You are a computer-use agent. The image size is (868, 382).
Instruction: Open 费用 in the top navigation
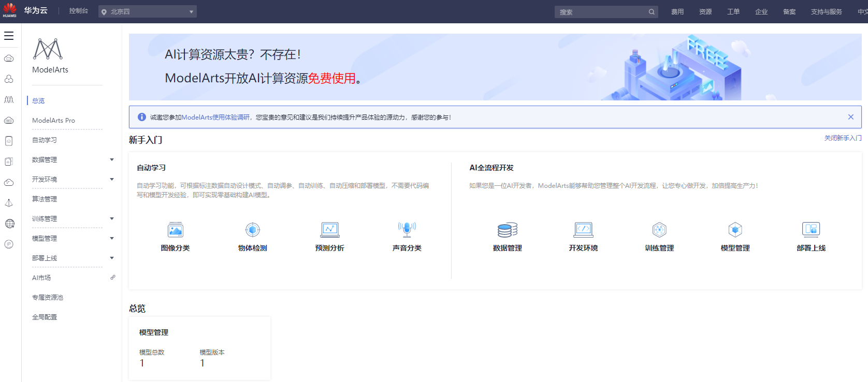pos(677,12)
